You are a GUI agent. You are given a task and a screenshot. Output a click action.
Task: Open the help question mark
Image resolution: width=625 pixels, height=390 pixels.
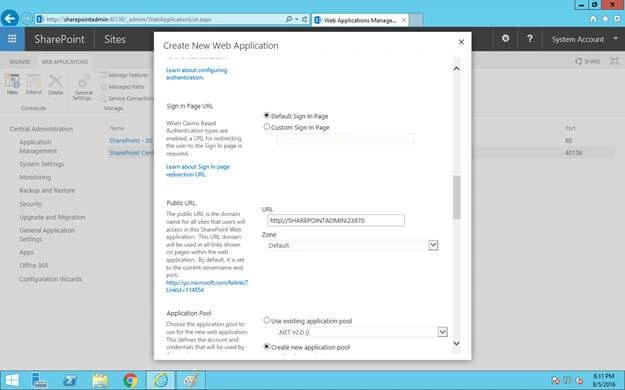[x=530, y=39]
